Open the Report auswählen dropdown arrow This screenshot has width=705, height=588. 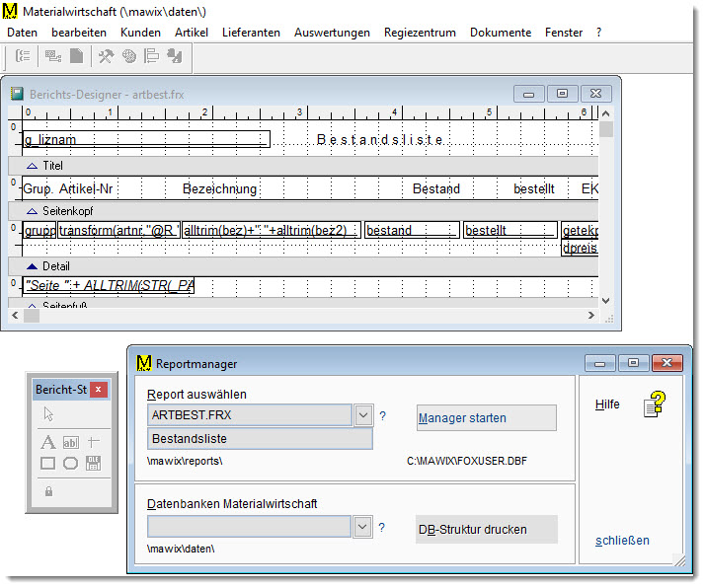[363, 415]
